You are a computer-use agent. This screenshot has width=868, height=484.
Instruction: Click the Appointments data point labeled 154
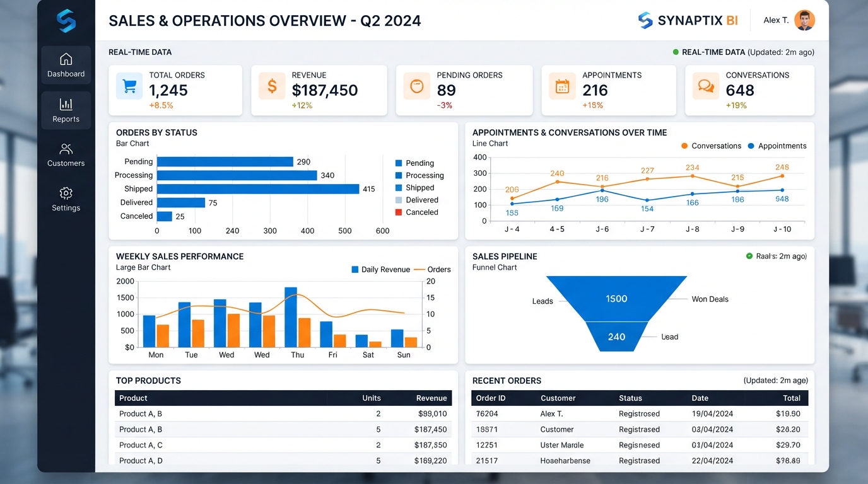pos(647,200)
